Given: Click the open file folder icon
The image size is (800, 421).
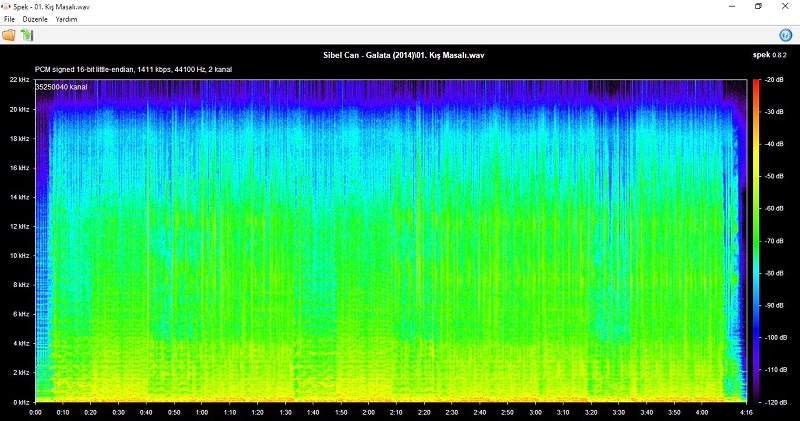Looking at the screenshot, I should (9, 35).
